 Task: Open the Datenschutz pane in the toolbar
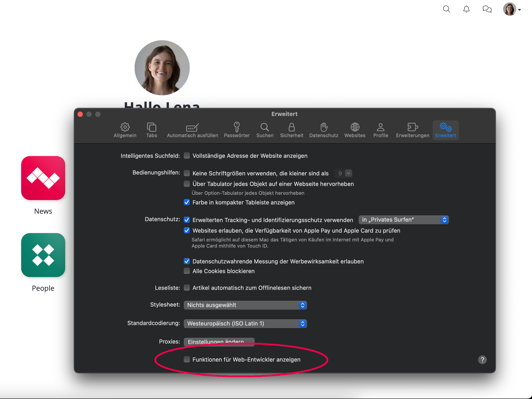coord(324,130)
